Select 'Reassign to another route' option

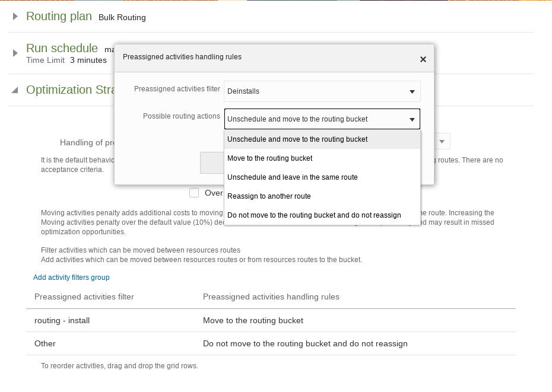(269, 196)
